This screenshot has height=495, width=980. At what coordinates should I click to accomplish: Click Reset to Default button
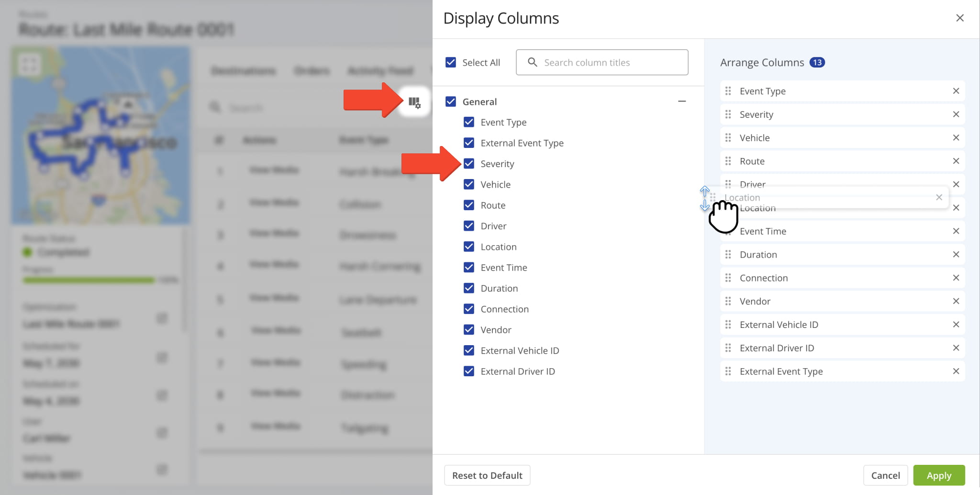tap(487, 475)
